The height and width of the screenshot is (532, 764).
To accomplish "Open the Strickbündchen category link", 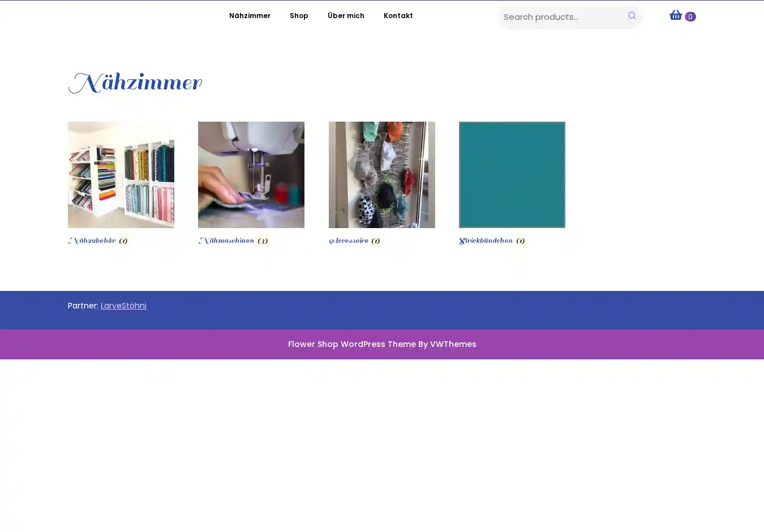I will point(486,241).
